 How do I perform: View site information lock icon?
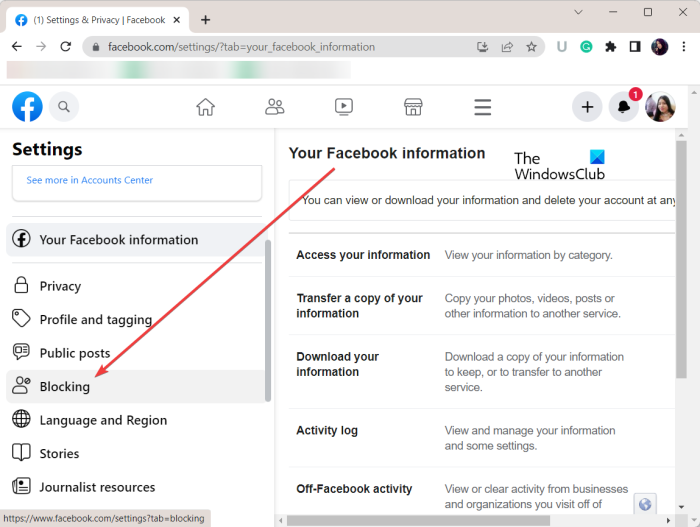pyautogui.click(x=96, y=46)
